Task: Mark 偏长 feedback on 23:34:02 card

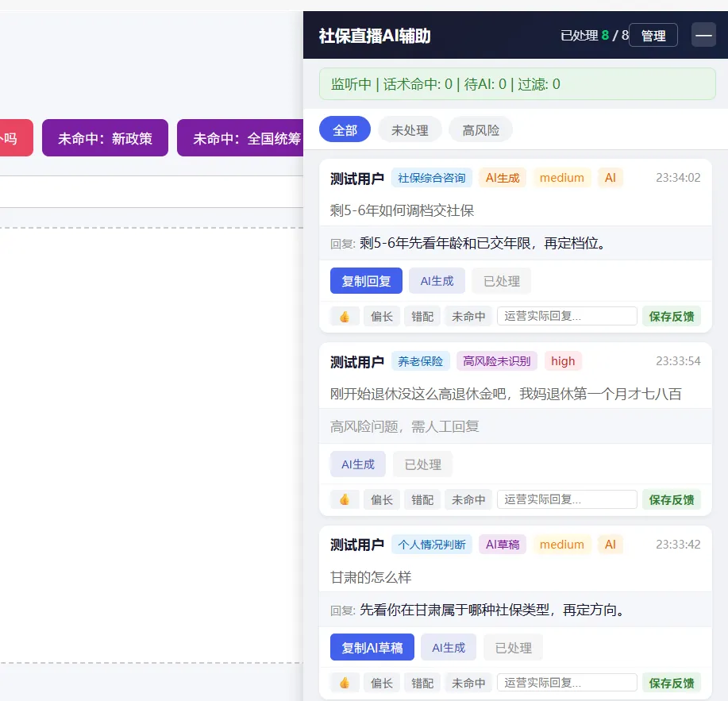Action: pos(382,317)
